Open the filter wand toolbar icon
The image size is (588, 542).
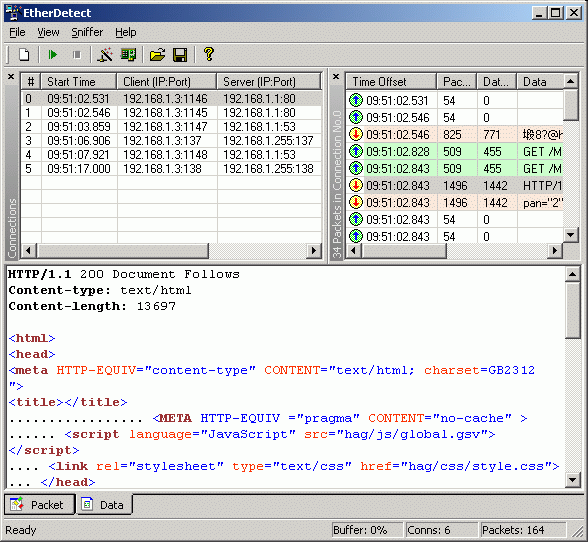pos(105,55)
